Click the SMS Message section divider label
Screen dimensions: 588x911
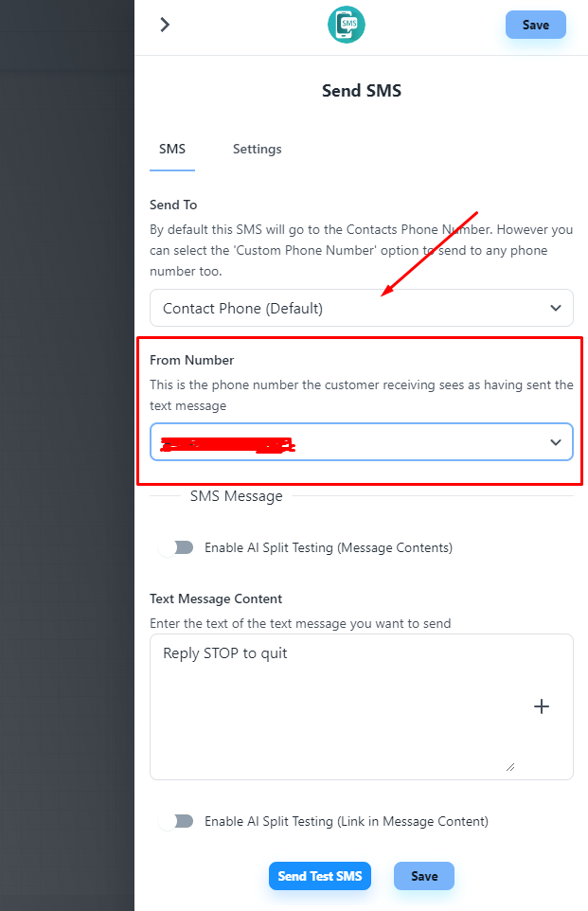click(237, 495)
